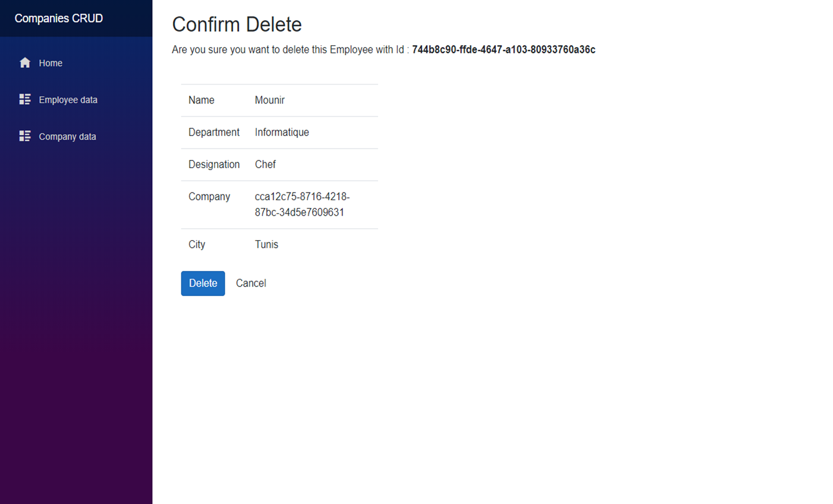Click the City row showing Tunis
This screenshot has width=833, height=504.
tap(266, 244)
